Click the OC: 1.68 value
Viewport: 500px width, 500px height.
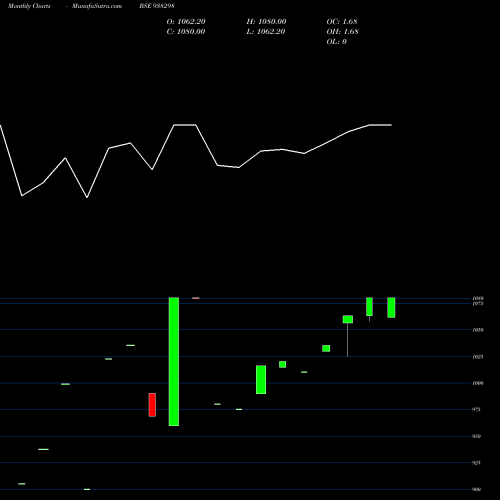pos(342,22)
